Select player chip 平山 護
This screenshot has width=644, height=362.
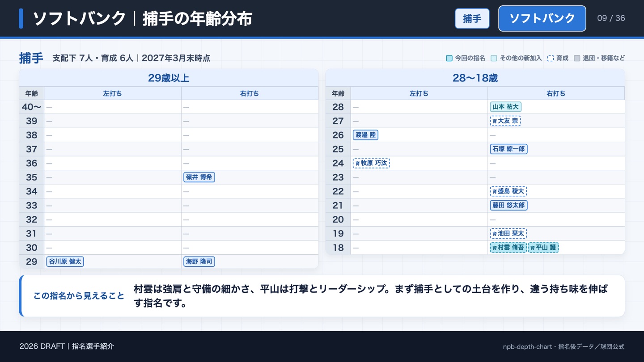point(543,247)
